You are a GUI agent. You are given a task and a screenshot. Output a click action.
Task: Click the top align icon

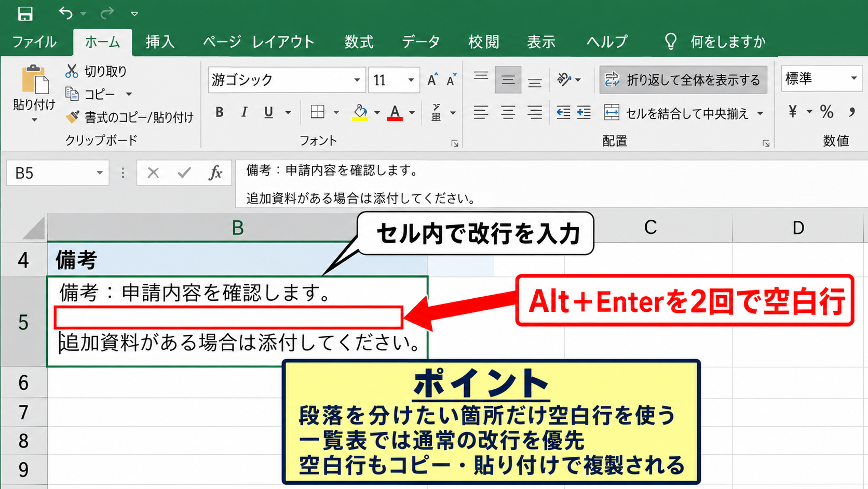click(x=481, y=77)
